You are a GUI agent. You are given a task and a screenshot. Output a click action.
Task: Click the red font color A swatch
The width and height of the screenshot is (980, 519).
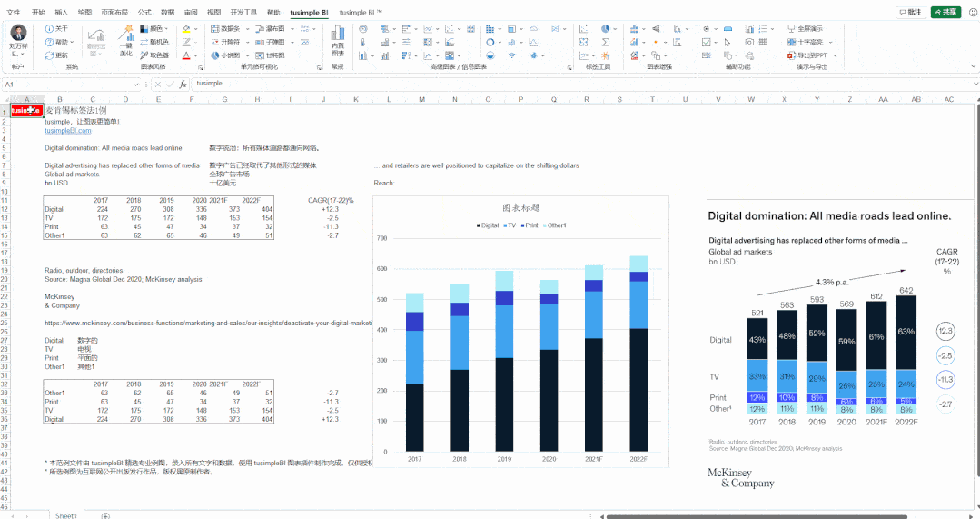[185, 55]
